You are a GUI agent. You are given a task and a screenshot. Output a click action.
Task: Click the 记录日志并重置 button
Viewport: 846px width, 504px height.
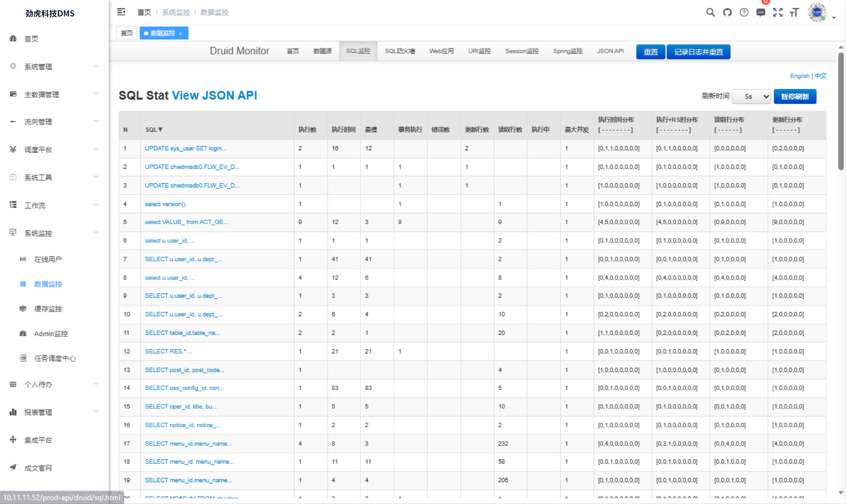point(698,52)
